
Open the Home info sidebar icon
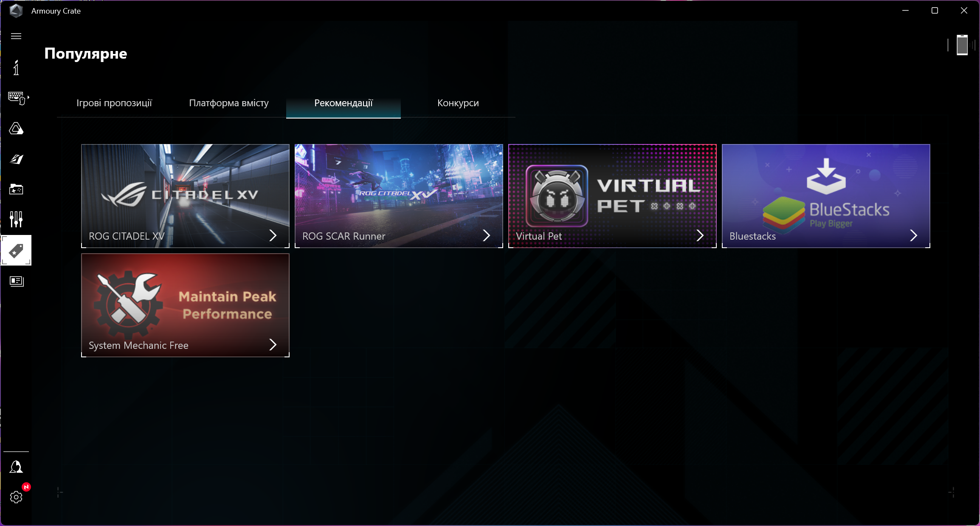[x=16, y=68]
